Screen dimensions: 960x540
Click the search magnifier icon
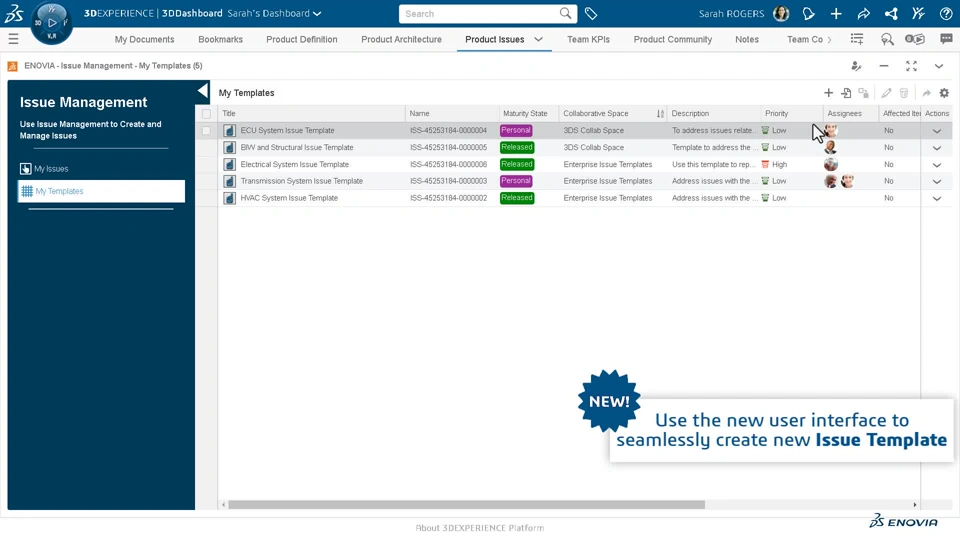click(x=565, y=13)
